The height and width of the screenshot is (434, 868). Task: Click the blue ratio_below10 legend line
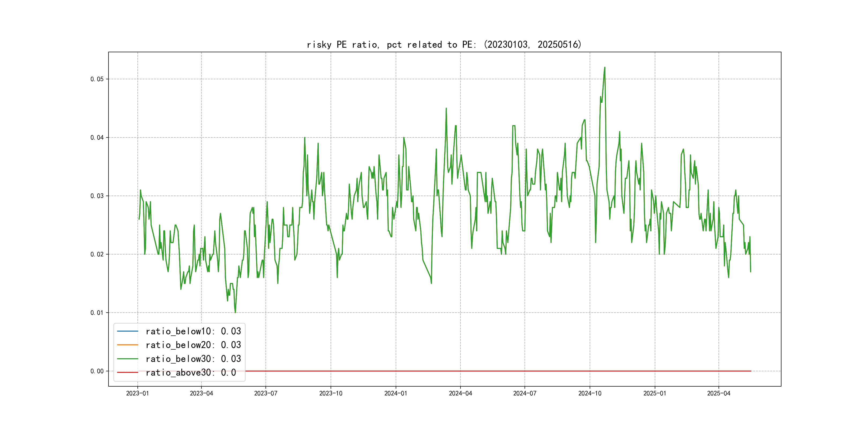[127, 331]
